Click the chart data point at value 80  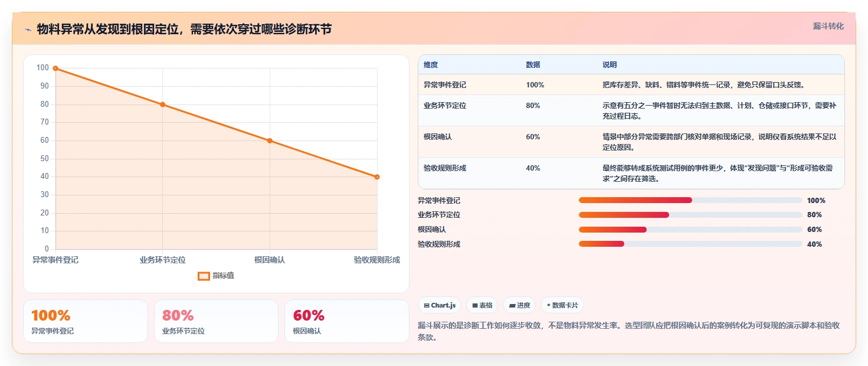pos(163,104)
